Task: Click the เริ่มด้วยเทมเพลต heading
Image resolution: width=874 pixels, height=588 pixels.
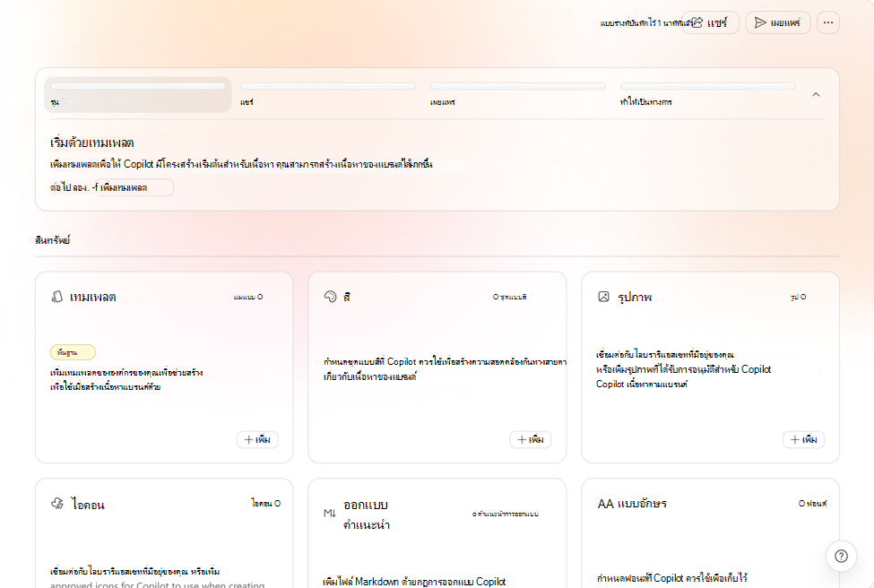Action: 92,143
